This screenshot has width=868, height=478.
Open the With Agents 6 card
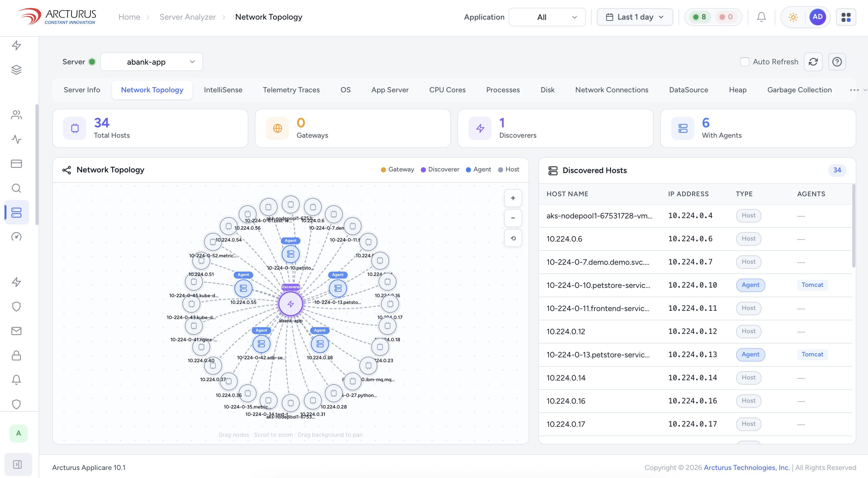click(758, 128)
